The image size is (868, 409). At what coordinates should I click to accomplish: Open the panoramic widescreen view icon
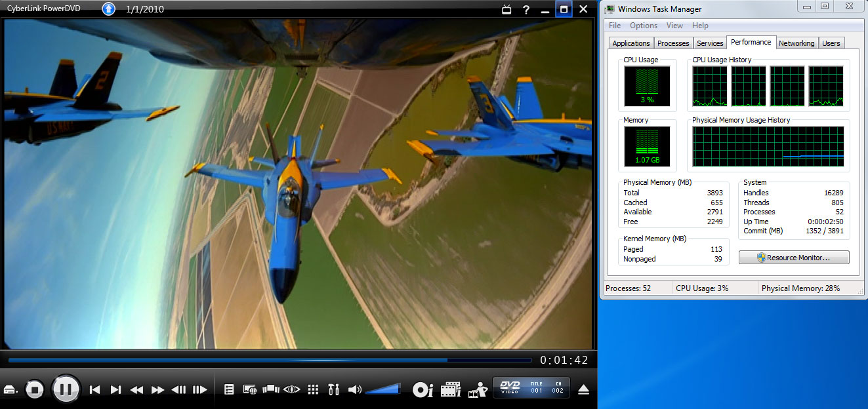tap(271, 389)
